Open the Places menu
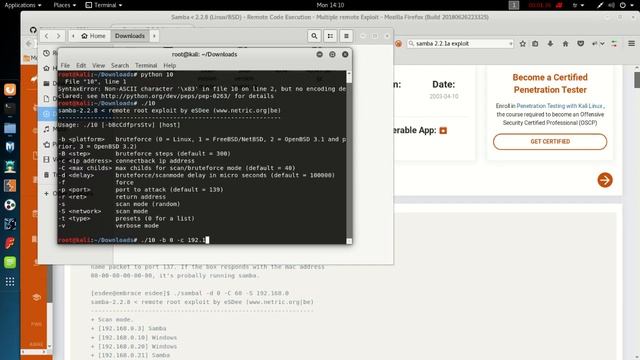 tap(64, 5)
